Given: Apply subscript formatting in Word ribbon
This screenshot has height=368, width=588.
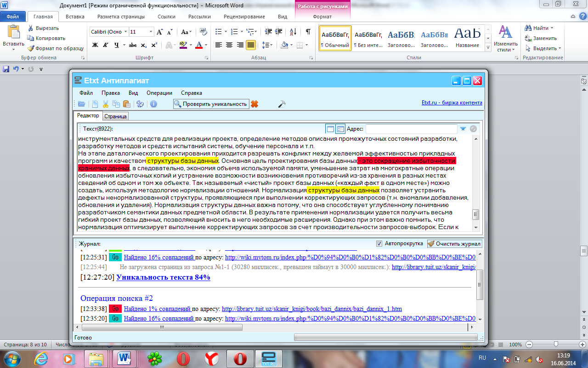Looking at the screenshot, I should tap(144, 45).
